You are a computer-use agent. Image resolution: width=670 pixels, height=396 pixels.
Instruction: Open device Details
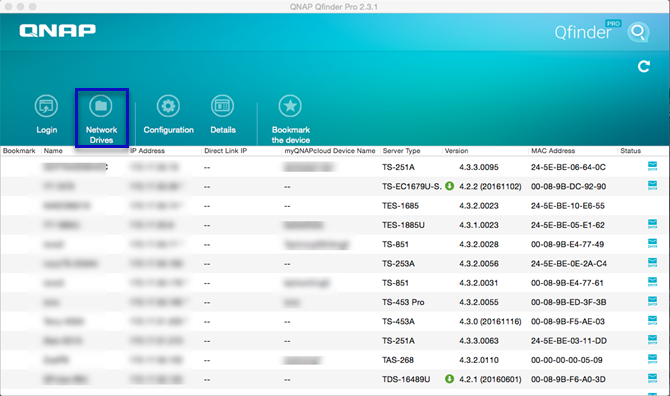(x=223, y=114)
